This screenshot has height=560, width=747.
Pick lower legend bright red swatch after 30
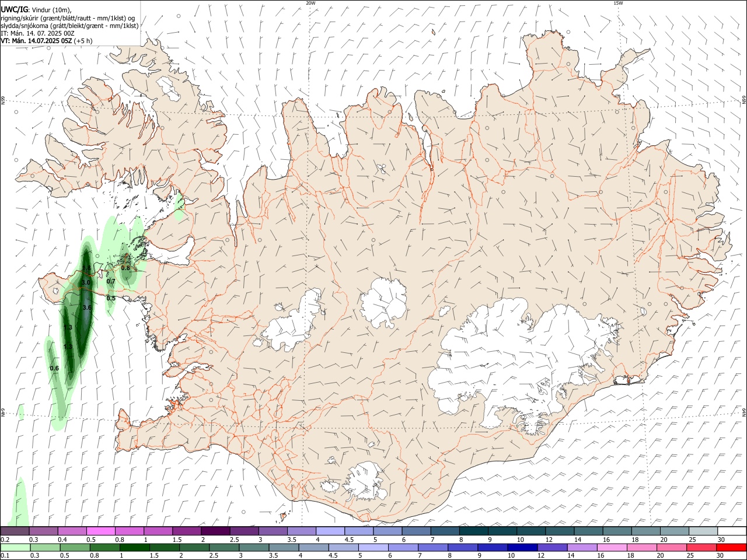click(731, 547)
